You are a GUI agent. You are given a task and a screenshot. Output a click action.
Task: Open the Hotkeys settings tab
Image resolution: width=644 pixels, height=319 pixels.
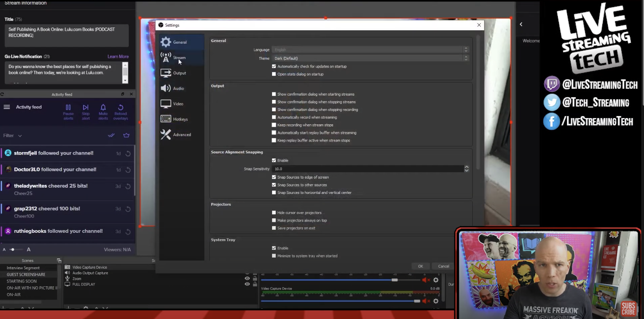pyautogui.click(x=181, y=119)
